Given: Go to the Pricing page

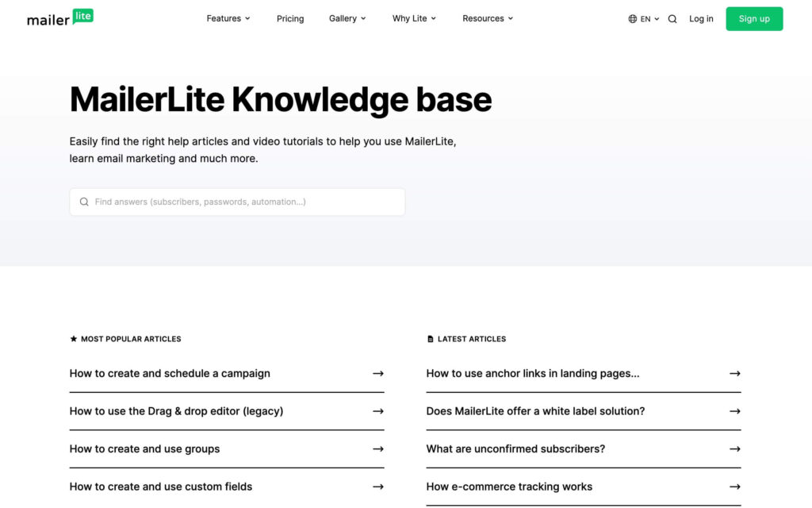Looking at the screenshot, I should [x=290, y=19].
